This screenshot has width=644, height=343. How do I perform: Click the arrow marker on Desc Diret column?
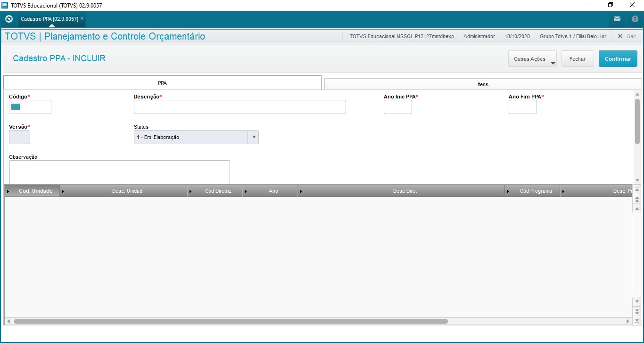(300, 191)
